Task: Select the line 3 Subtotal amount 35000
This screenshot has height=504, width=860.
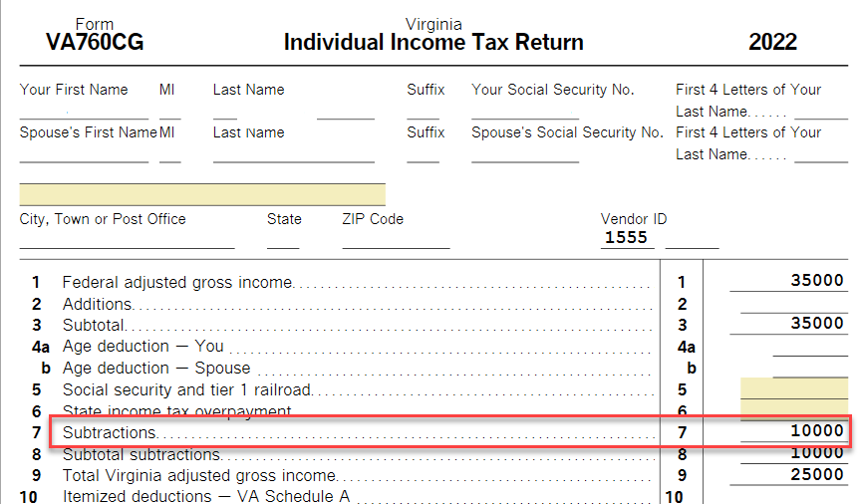Action: pyautogui.click(x=788, y=324)
